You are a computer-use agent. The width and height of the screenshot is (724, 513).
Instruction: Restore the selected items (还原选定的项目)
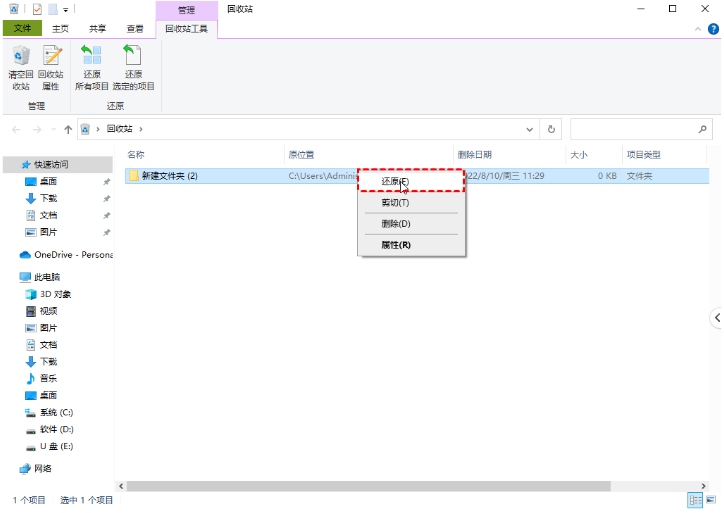pos(133,67)
